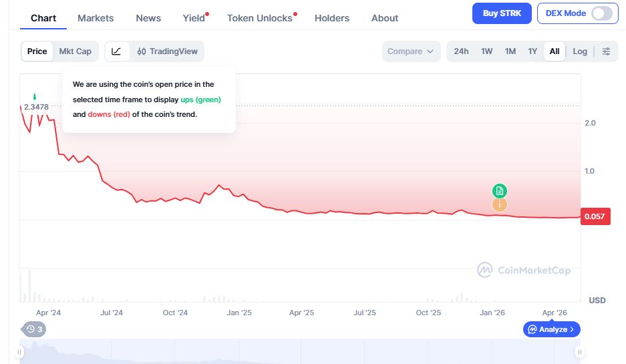Click the 2.0 price axis label
The width and height of the screenshot is (626, 364).
(590, 123)
